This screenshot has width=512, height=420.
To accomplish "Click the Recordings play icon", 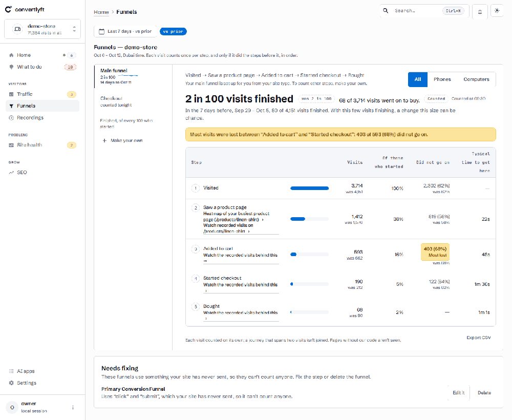I will tap(11, 118).
